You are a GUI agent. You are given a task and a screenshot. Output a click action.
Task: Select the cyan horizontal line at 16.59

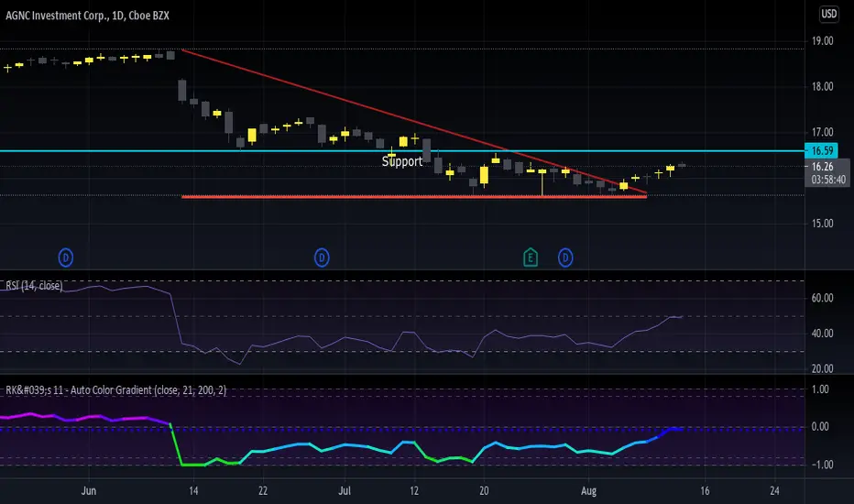click(402, 151)
